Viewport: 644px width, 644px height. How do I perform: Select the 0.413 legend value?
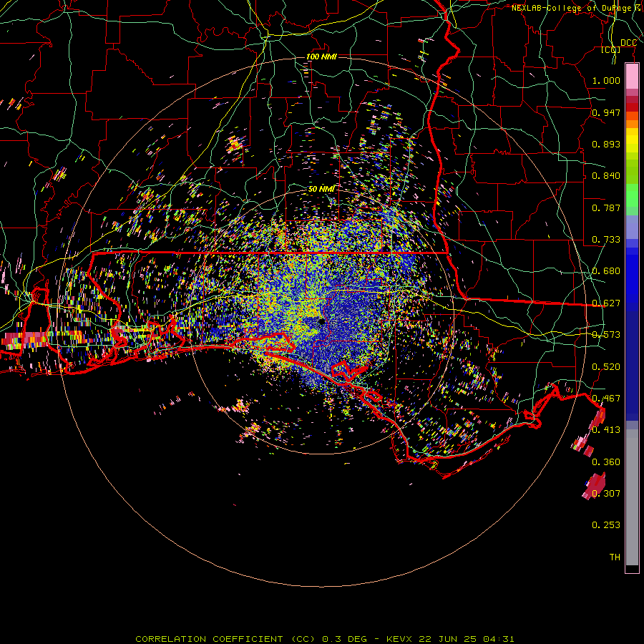point(606,430)
